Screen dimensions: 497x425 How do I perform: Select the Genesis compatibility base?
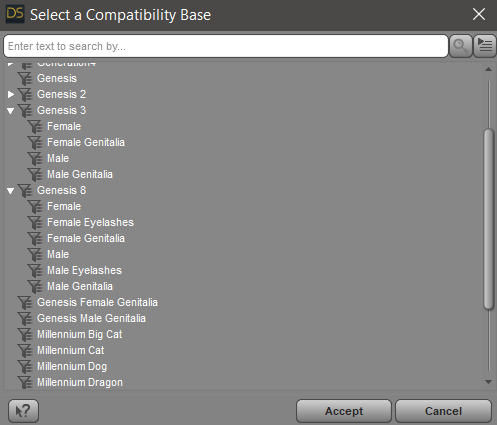57,78
